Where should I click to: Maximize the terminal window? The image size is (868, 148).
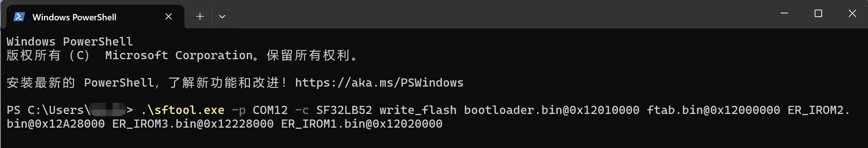pos(818,14)
